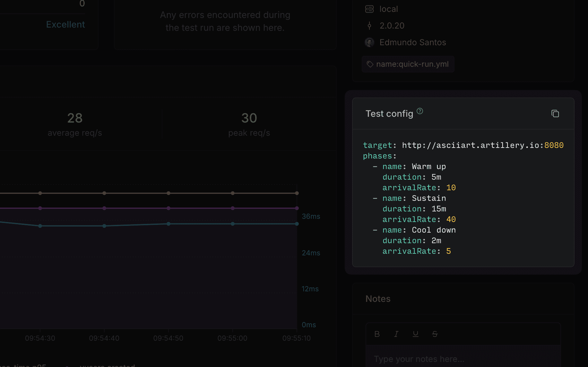Click the server icon beside "local"

(x=370, y=9)
